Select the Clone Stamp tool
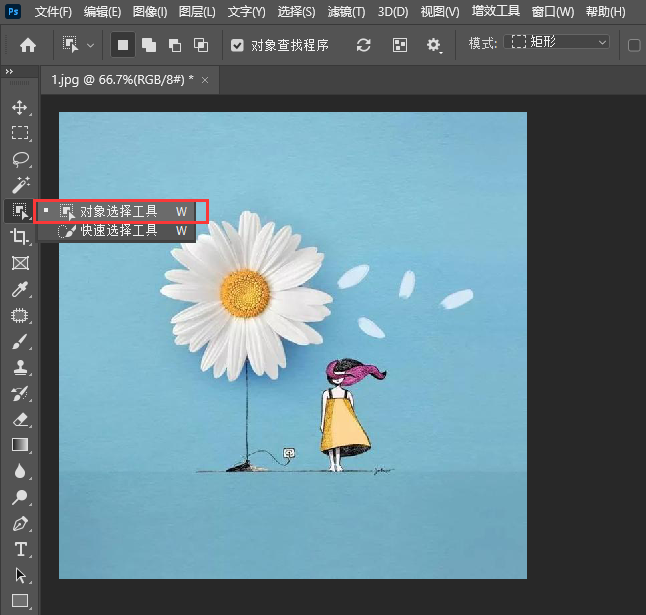Viewport: 646px width, 615px height. pyautogui.click(x=20, y=367)
